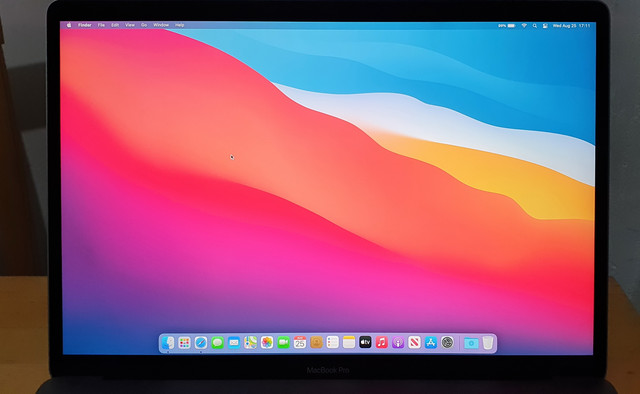
Task: Launch Reminders from the Dock
Action: pyautogui.click(x=333, y=343)
